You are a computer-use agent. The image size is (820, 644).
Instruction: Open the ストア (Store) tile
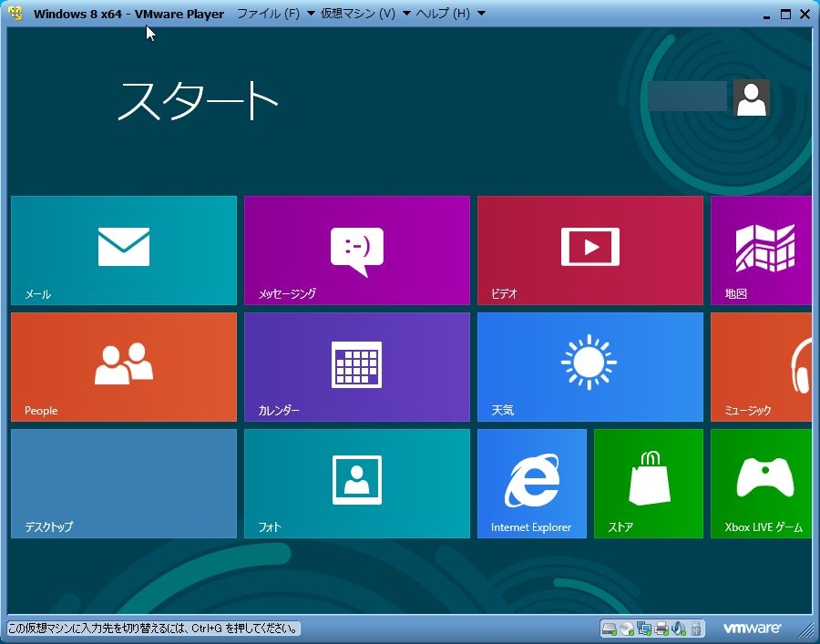click(648, 483)
